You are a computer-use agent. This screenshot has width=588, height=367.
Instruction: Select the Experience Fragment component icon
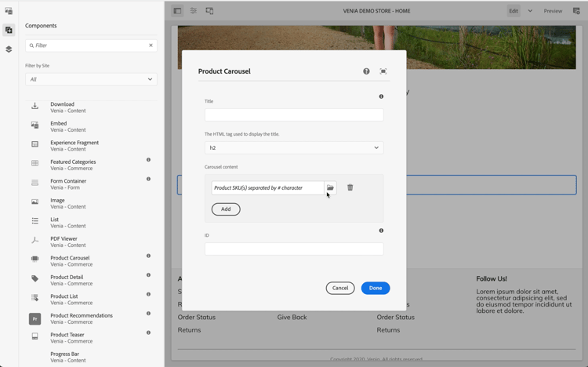coord(34,144)
